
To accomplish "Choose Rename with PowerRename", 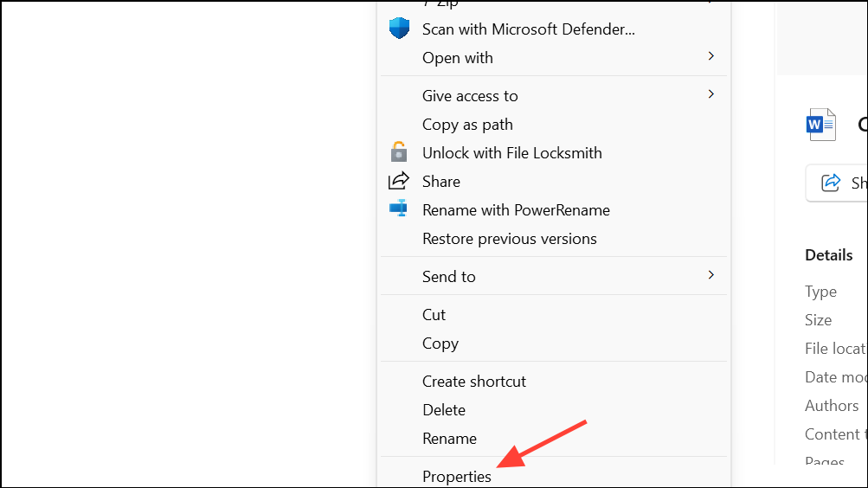I will point(516,210).
